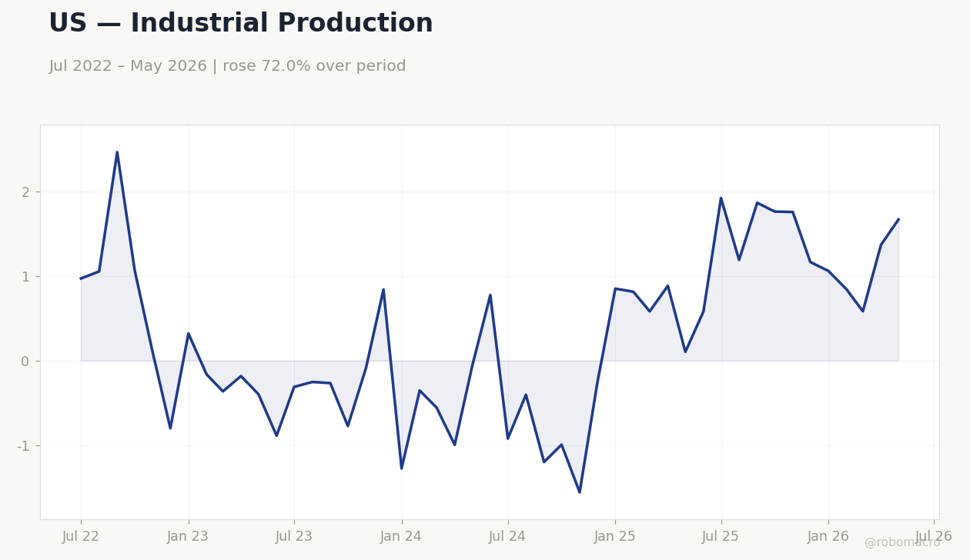Viewport: 970px width, 560px height.
Task: Select the Jan 24 x-axis label
Action: pyautogui.click(x=401, y=537)
